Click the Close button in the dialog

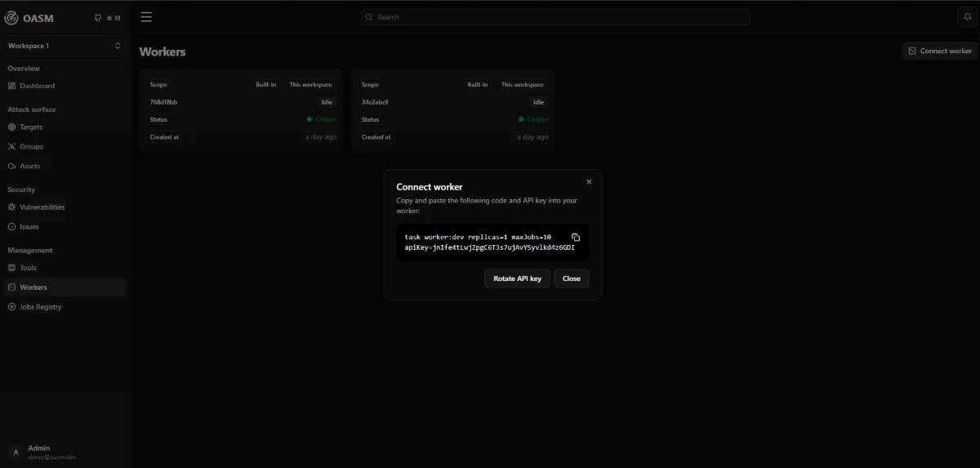[572, 279]
